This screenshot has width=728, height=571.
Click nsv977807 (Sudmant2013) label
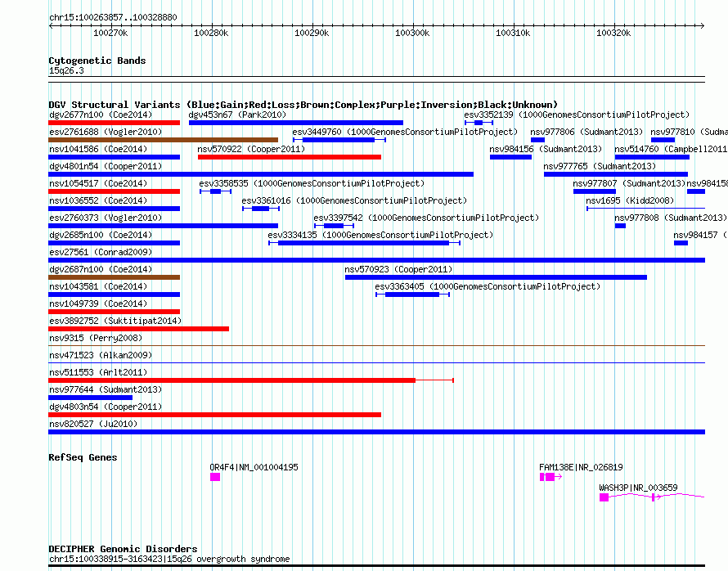click(x=630, y=183)
